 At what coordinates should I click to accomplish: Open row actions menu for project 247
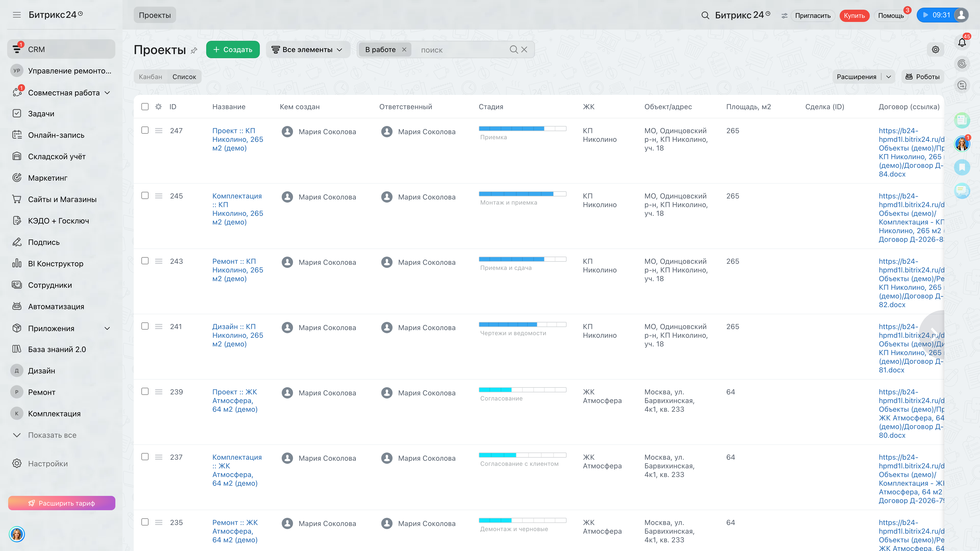[x=159, y=130]
